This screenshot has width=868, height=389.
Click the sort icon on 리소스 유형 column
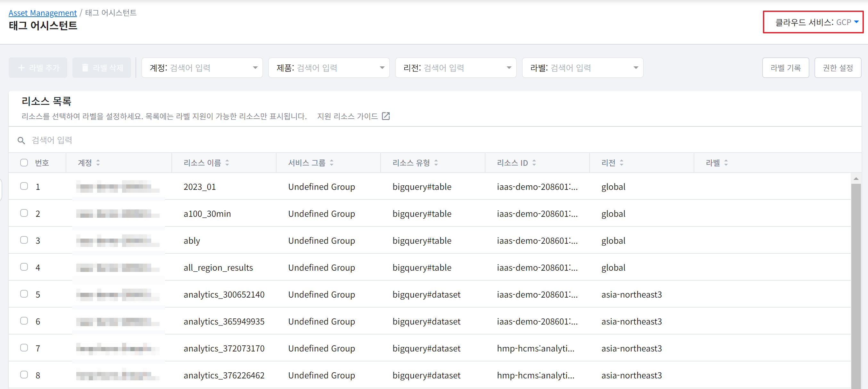(436, 163)
